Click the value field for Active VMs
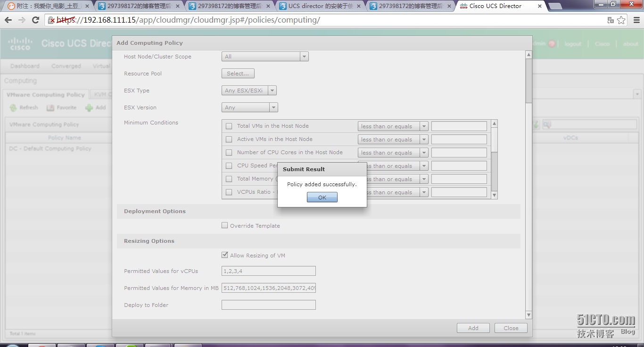The height and width of the screenshot is (347, 644). click(x=459, y=140)
